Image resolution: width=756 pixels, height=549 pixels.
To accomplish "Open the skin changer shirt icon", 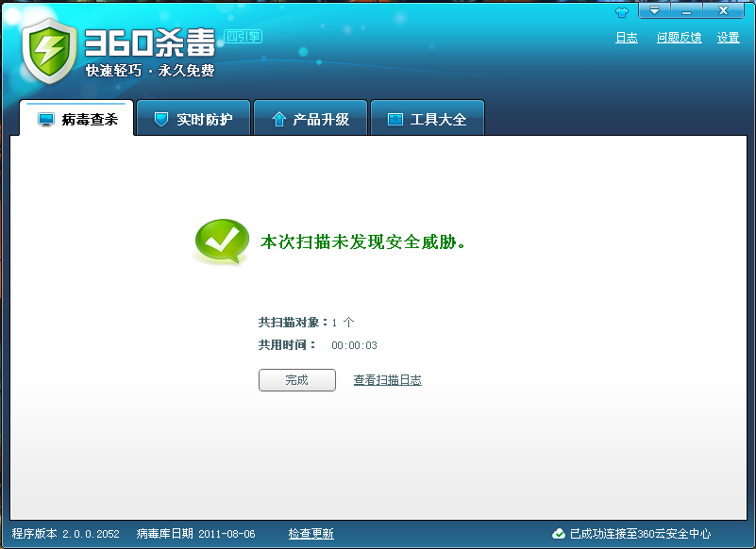I will click(x=622, y=12).
